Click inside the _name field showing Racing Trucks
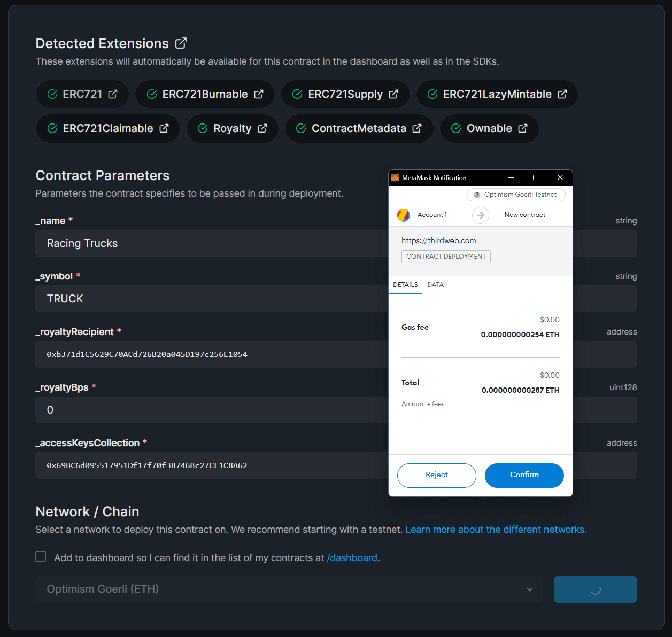 [214, 243]
